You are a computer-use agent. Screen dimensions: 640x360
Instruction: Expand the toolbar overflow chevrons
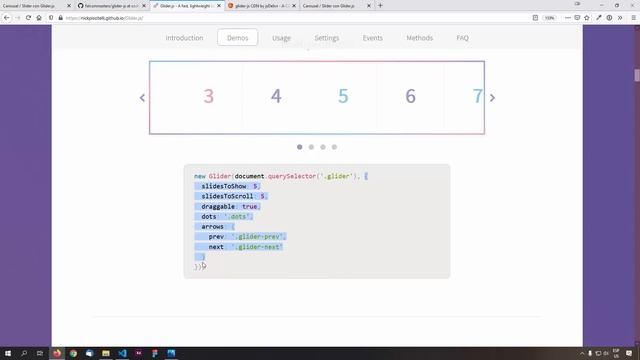pyautogui.click(x=620, y=18)
